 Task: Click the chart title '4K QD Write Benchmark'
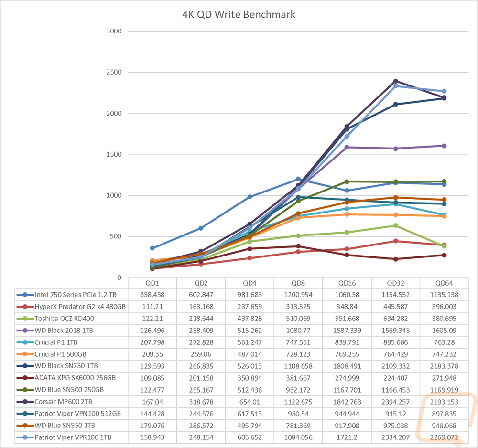pos(239,14)
